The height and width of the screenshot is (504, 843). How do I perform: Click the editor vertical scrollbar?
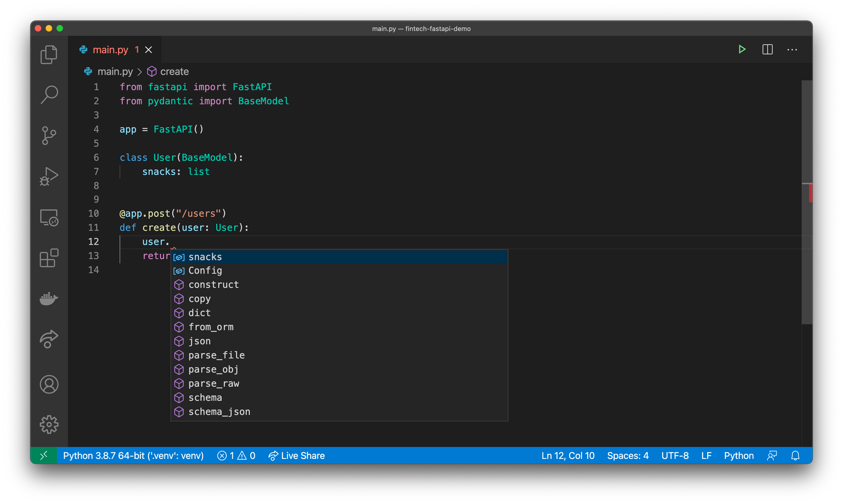(x=807, y=202)
